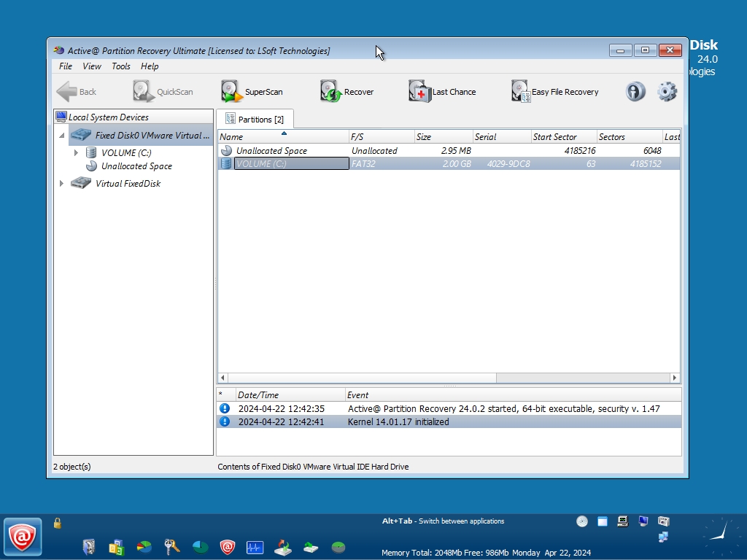
Task: Open the keys icon in taskbar
Action: tap(172, 547)
